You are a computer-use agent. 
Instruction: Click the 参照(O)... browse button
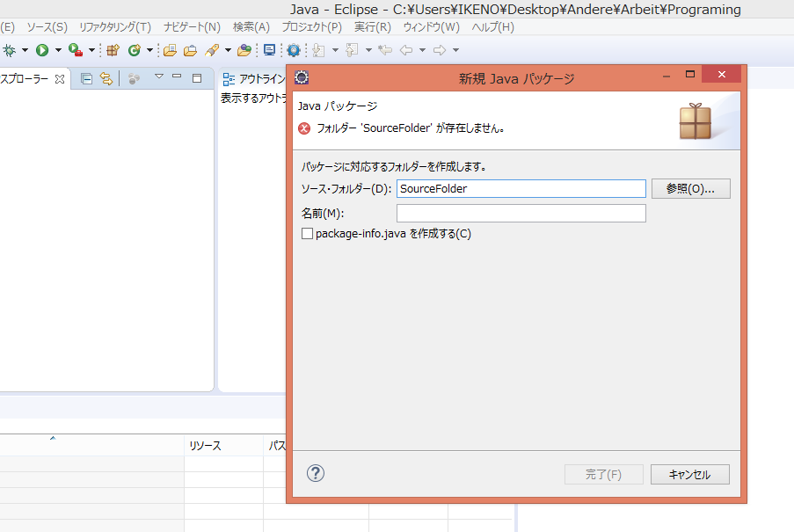pyautogui.click(x=691, y=189)
